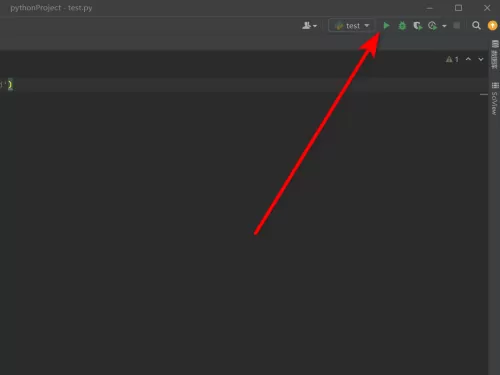The height and width of the screenshot is (375, 500).
Task: Show the warning count indicator in editor
Action: point(452,59)
